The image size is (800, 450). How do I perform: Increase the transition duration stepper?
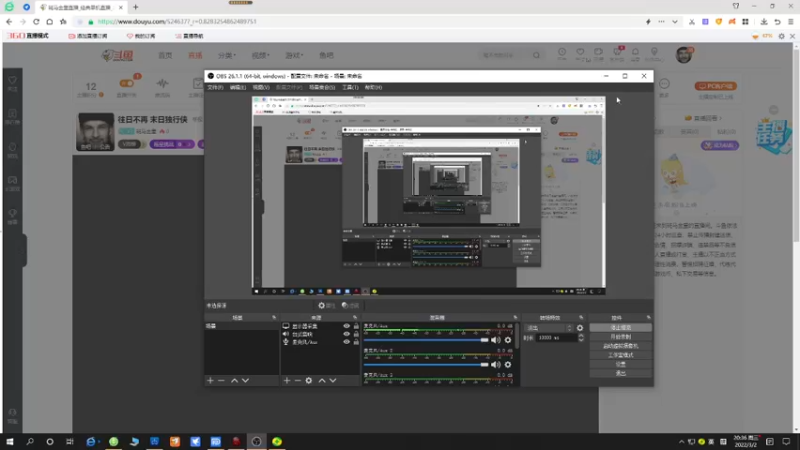point(581,336)
